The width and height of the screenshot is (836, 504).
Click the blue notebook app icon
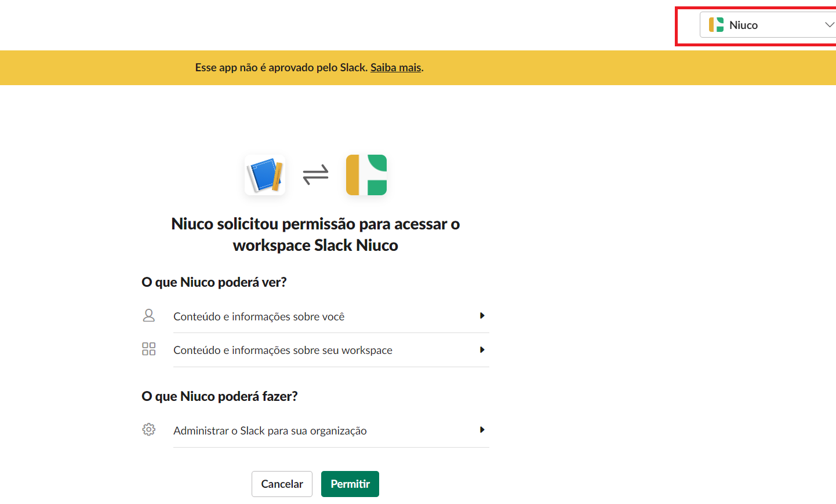pos(265,174)
